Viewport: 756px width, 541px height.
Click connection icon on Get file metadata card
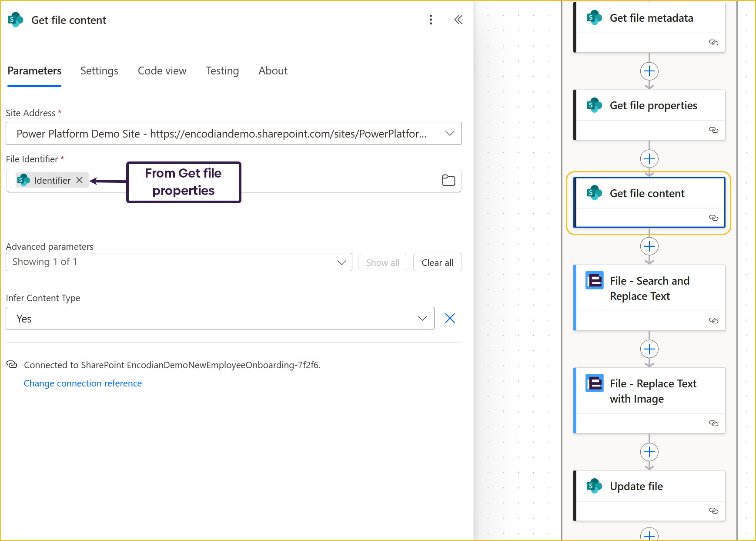point(713,43)
